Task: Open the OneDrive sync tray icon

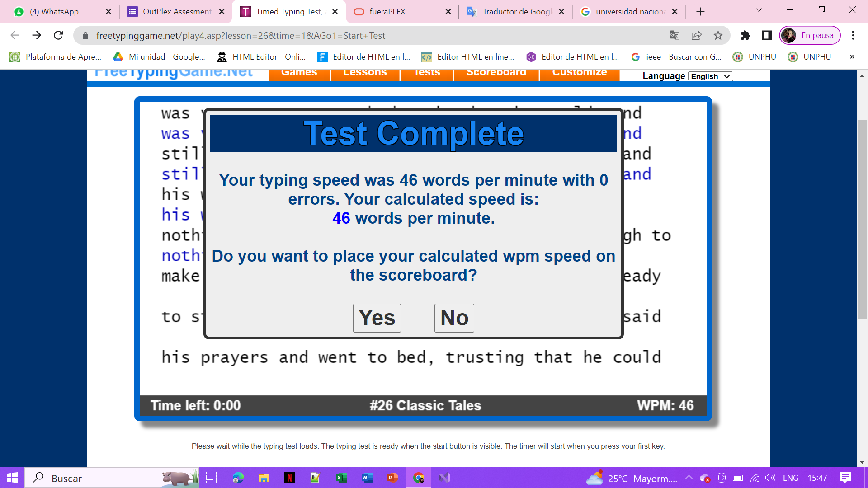Action: tap(705, 478)
